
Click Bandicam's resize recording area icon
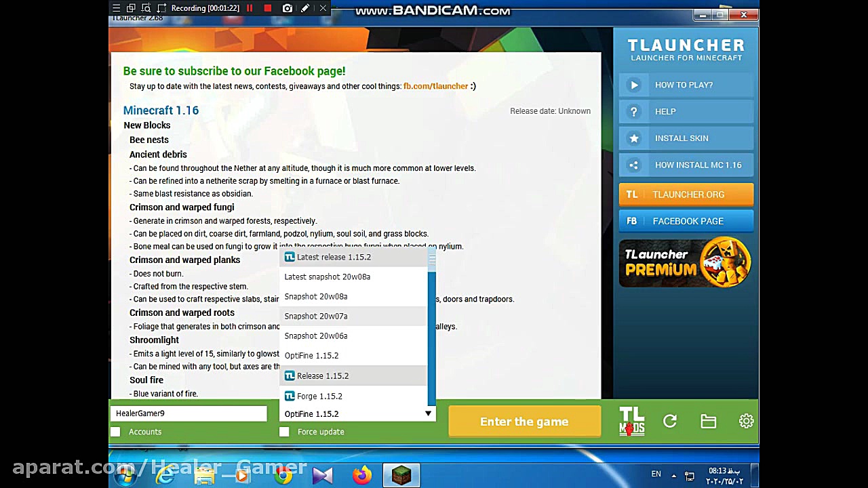pyautogui.click(x=161, y=8)
